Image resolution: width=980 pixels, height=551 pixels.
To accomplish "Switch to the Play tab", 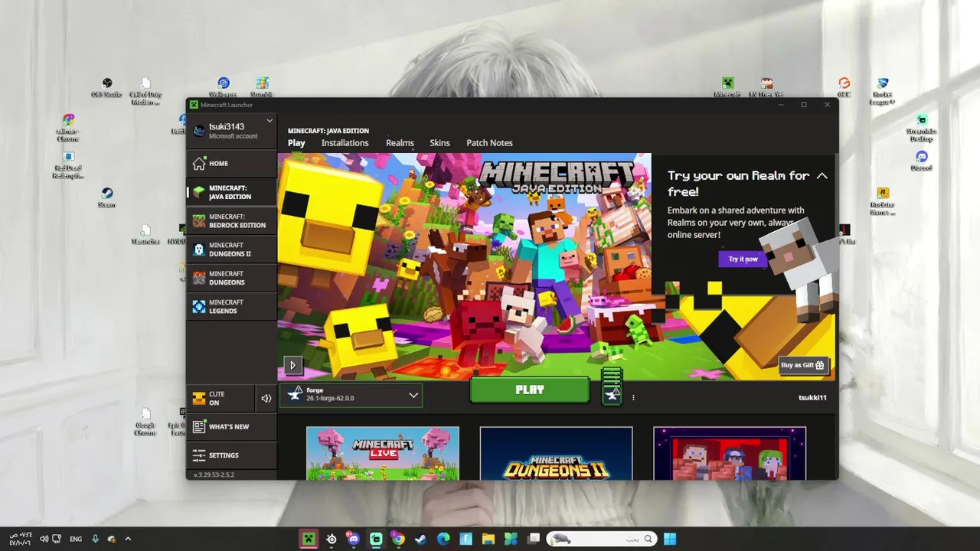I will (x=296, y=143).
